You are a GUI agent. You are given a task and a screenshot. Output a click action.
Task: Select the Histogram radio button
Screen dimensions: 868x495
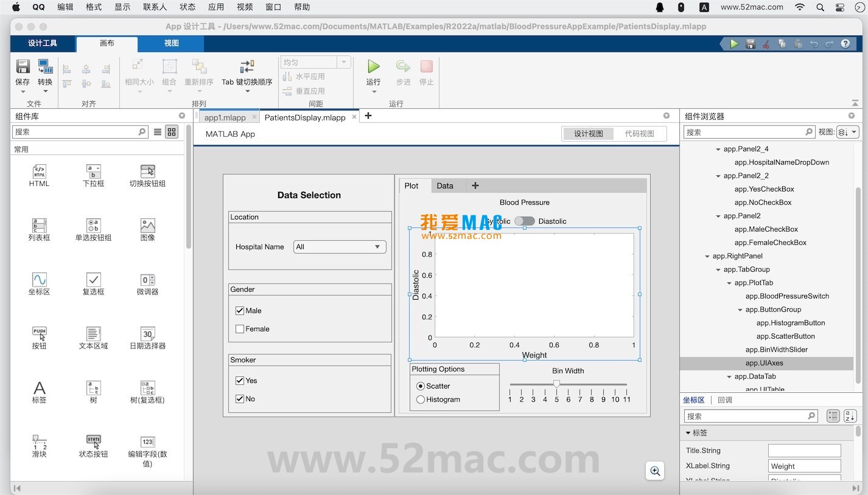click(x=421, y=400)
